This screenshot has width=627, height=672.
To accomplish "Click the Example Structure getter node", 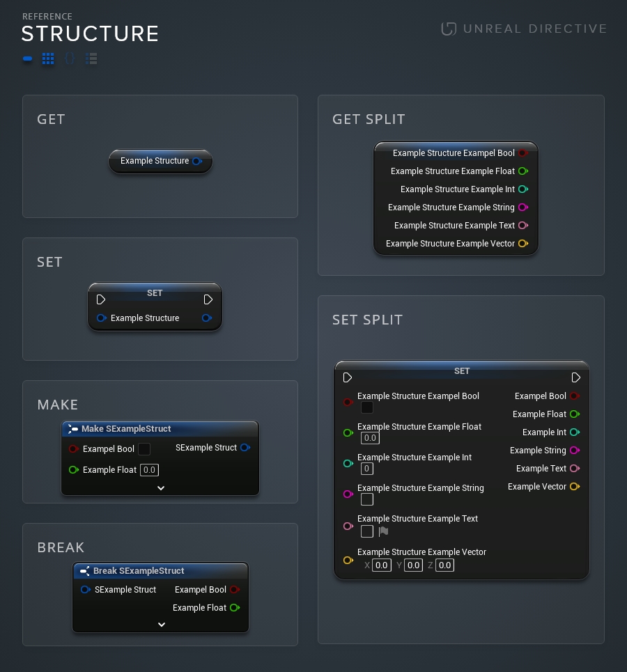I will pyautogui.click(x=155, y=161).
